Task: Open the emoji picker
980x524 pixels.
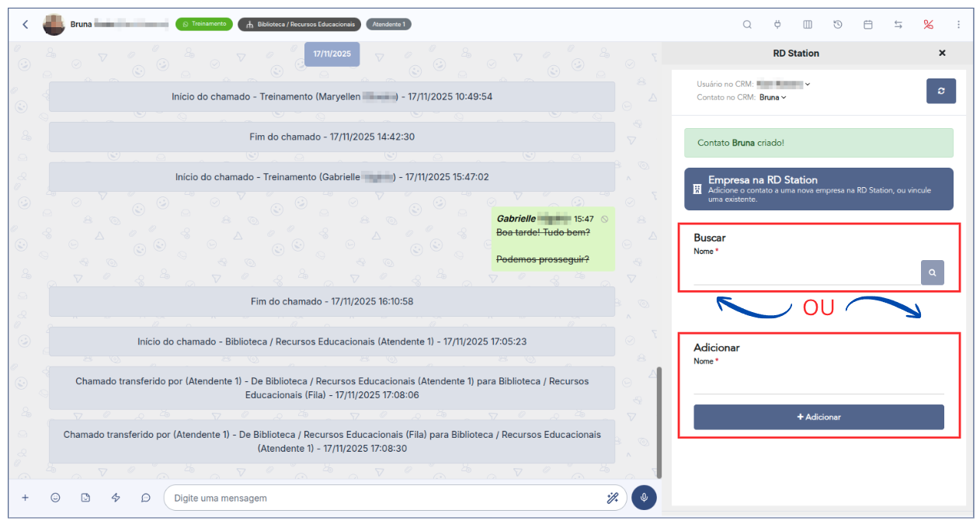Action: (x=55, y=498)
